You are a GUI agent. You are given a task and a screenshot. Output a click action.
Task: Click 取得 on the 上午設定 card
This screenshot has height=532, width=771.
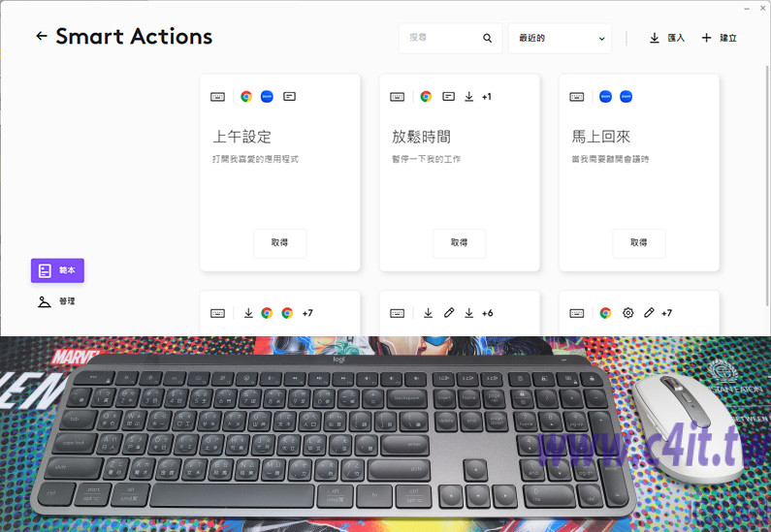[x=279, y=242]
